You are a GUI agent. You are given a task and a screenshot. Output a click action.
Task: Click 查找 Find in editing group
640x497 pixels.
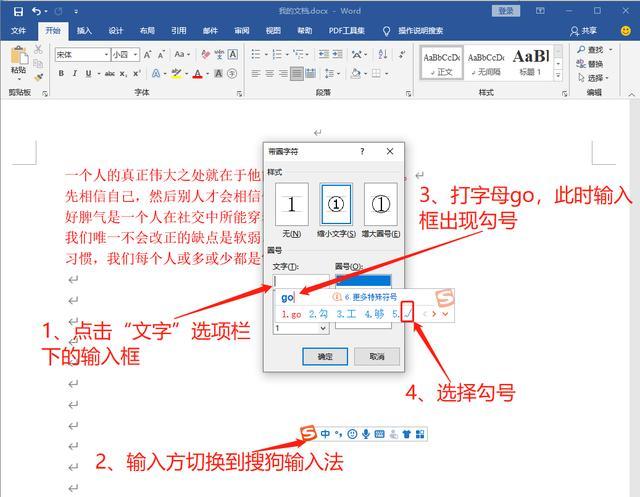tap(591, 50)
